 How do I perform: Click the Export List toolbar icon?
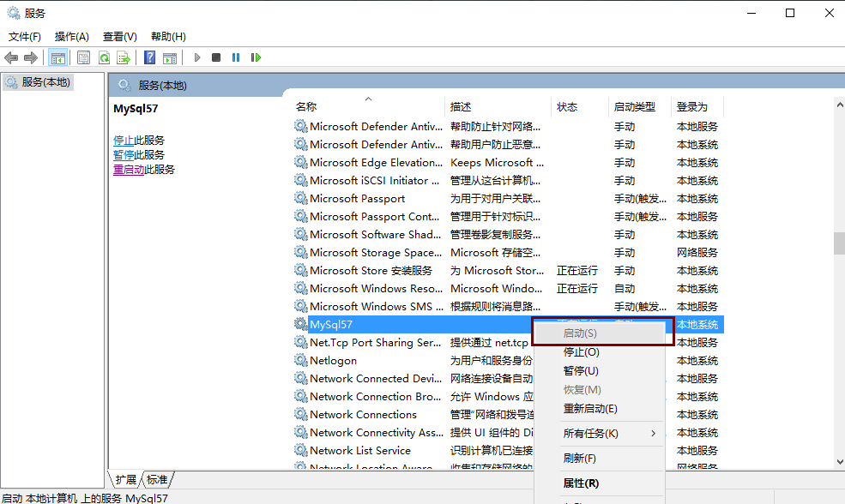(124, 57)
